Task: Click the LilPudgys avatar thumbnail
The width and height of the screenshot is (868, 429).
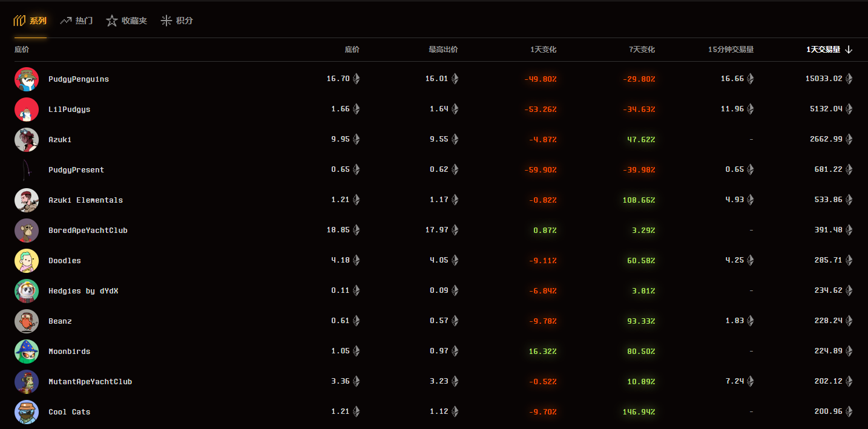Action: (x=27, y=110)
